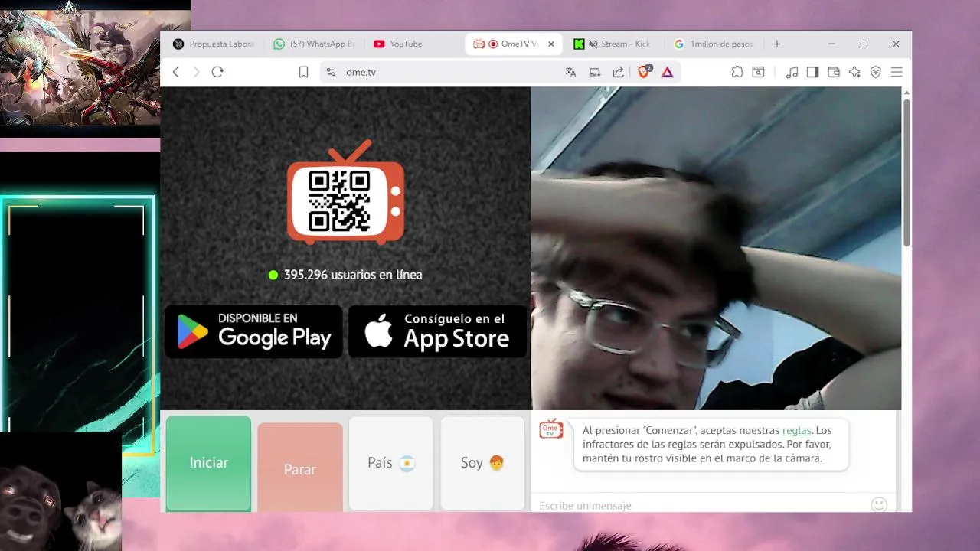Viewport: 980px width, 551px height.
Task: Open the emoji smiley picker
Action: (x=879, y=504)
